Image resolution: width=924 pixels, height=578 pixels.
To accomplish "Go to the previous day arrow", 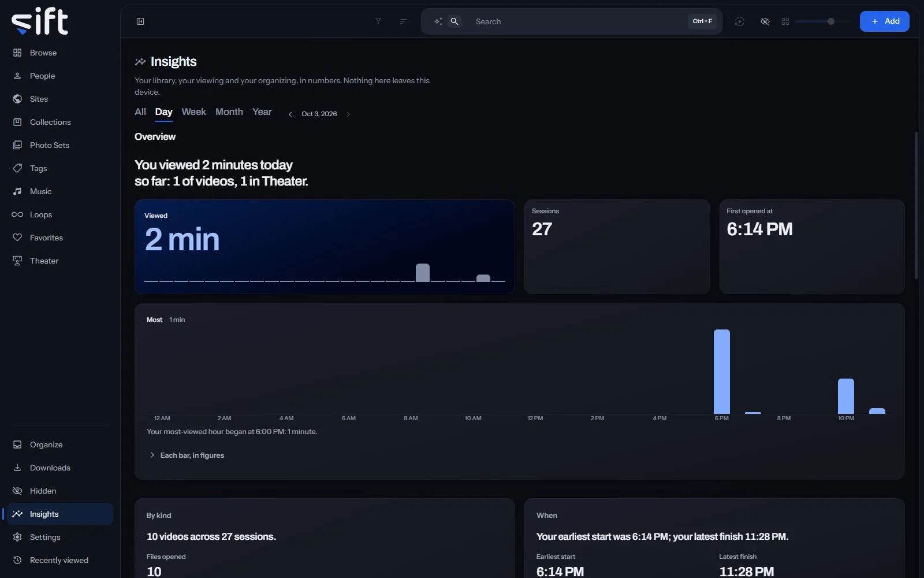I will (x=290, y=114).
